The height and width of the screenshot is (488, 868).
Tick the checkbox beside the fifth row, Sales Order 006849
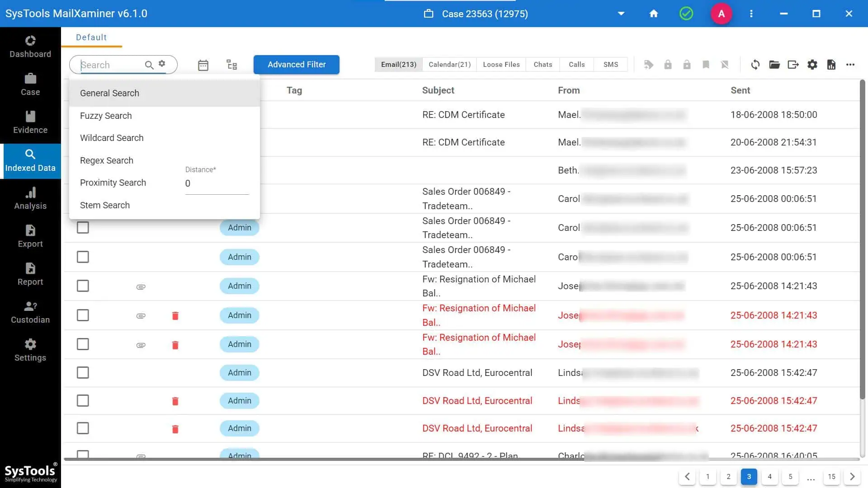[83, 228]
